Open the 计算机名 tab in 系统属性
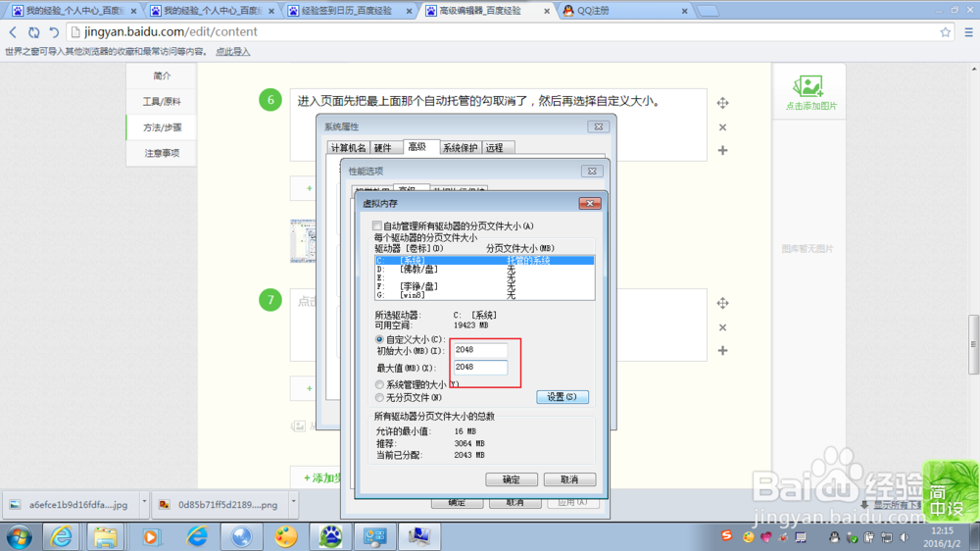The width and height of the screenshot is (980, 551). point(348,148)
